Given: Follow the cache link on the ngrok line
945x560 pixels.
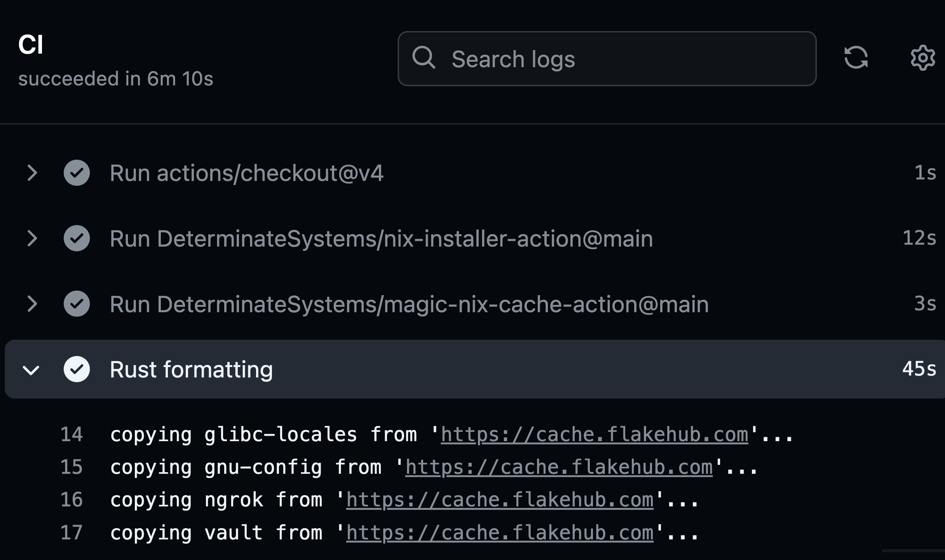Looking at the screenshot, I should (500, 500).
